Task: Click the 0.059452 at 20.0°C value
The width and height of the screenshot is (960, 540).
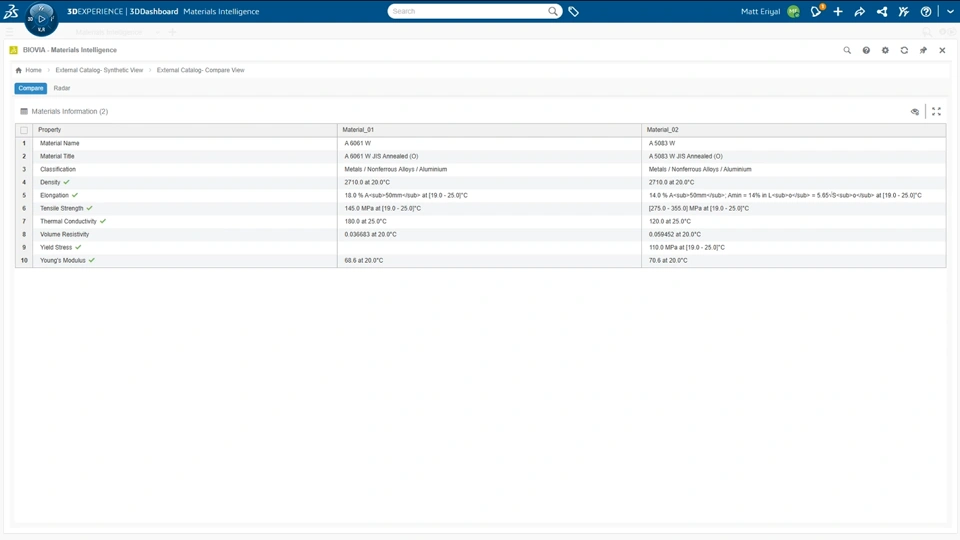Action: (675, 234)
